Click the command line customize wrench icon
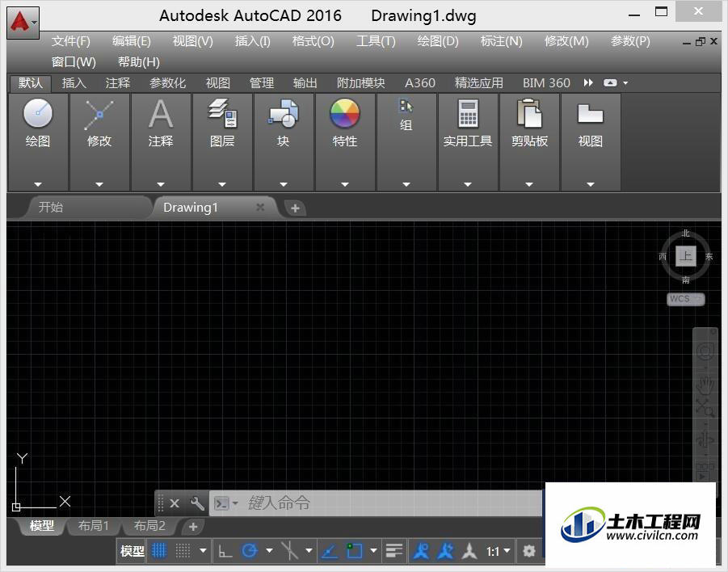 (197, 503)
